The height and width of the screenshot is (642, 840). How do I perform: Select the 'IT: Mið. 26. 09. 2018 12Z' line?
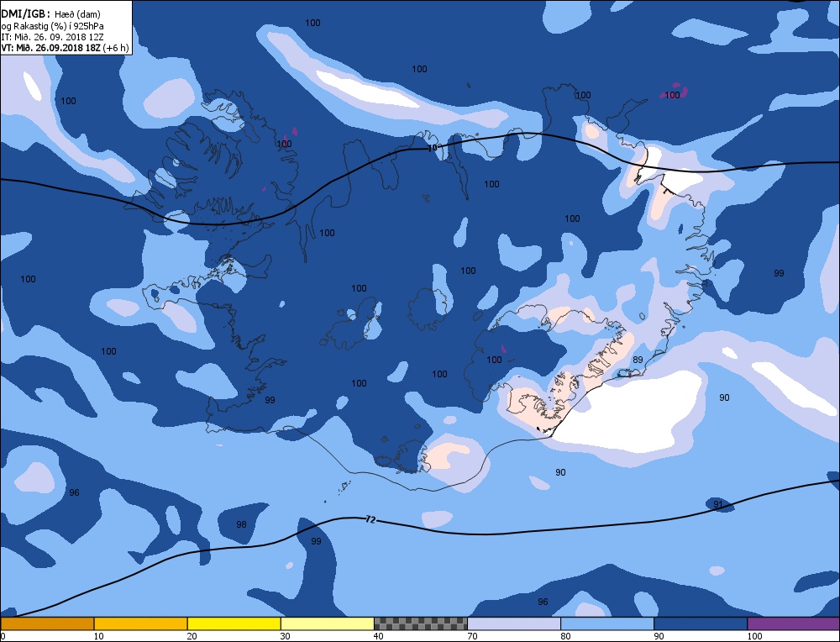[x=52, y=37]
